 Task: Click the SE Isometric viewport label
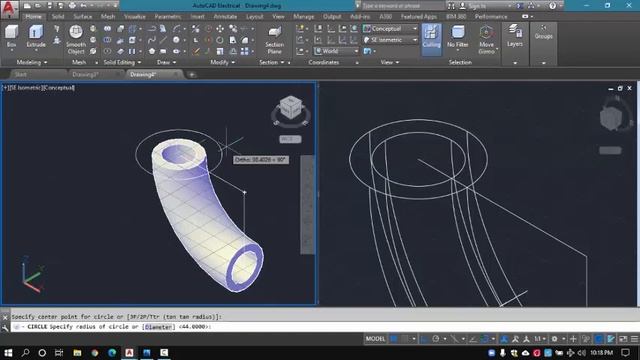pos(25,88)
